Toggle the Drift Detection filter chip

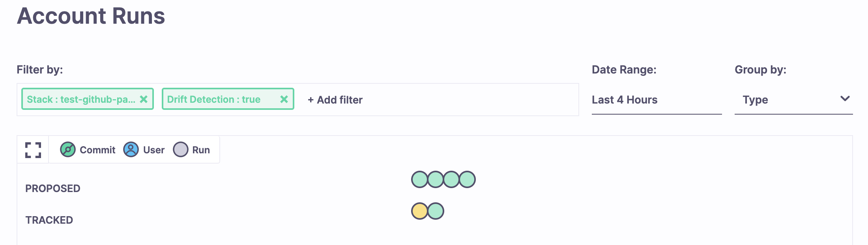click(213, 99)
